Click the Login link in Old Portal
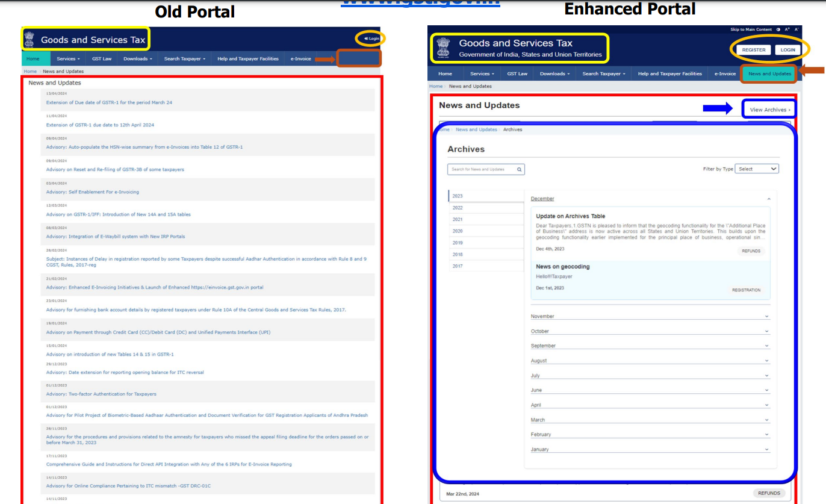 [x=372, y=39]
